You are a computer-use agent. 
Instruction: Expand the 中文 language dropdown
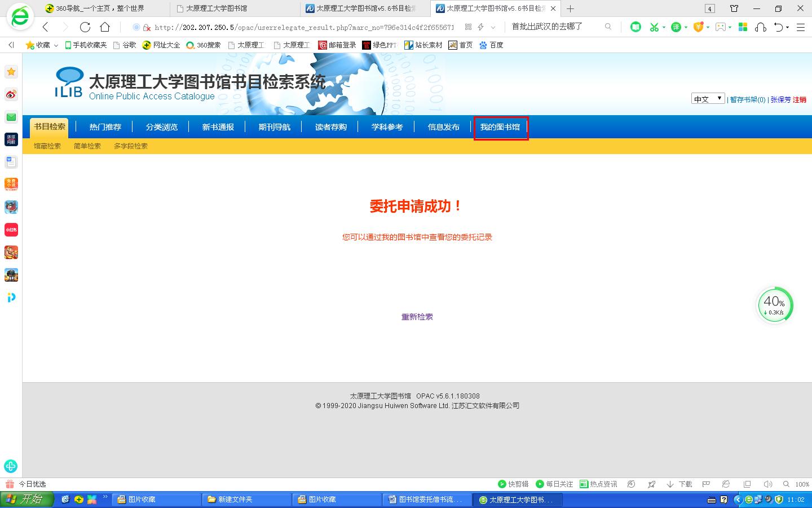(708, 99)
